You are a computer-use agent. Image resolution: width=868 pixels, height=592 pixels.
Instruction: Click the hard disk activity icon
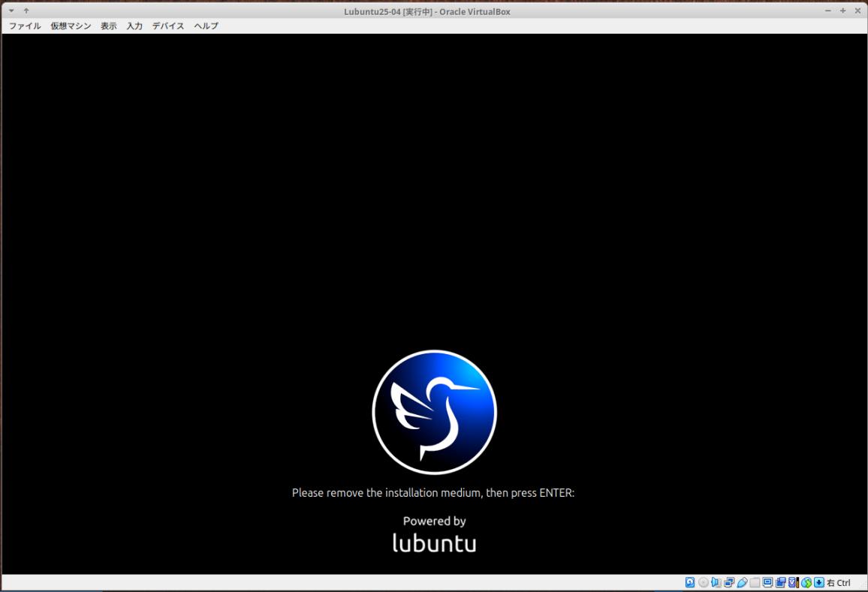[690, 582]
